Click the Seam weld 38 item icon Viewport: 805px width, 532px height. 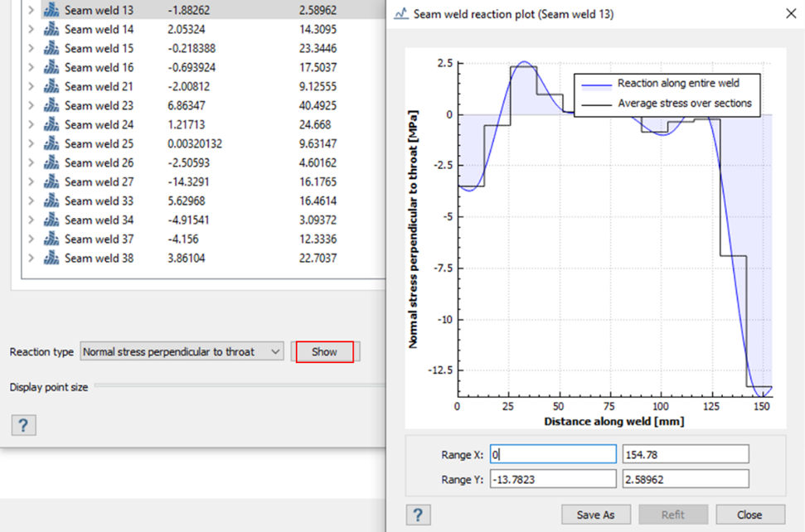(51, 259)
